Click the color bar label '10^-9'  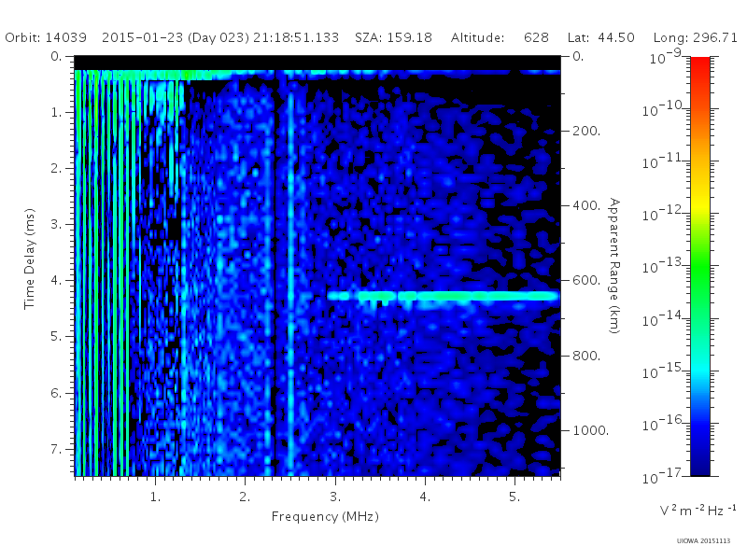(x=666, y=56)
